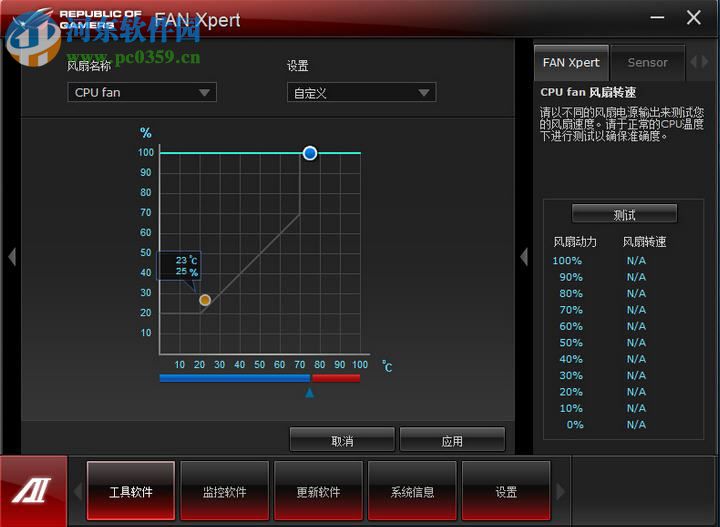Image resolution: width=720 pixels, height=527 pixels.
Task: Click the tab scroll arrows beside Sensor
Action: pos(700,62)
